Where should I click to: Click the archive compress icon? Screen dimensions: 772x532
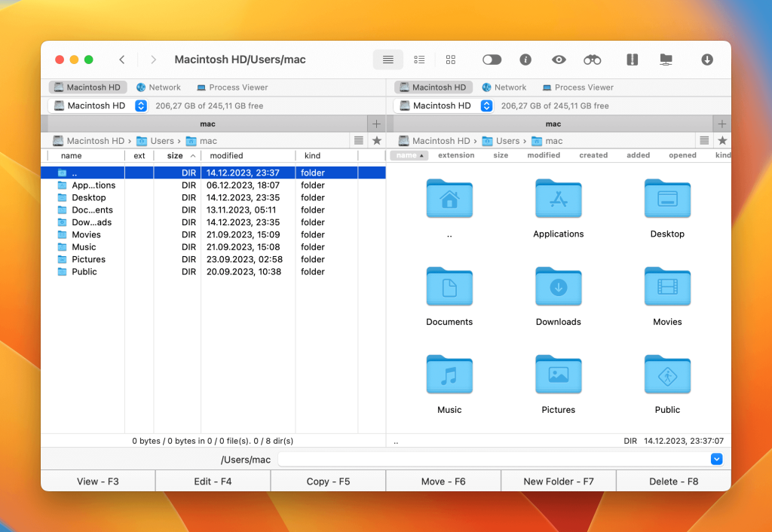633,60
